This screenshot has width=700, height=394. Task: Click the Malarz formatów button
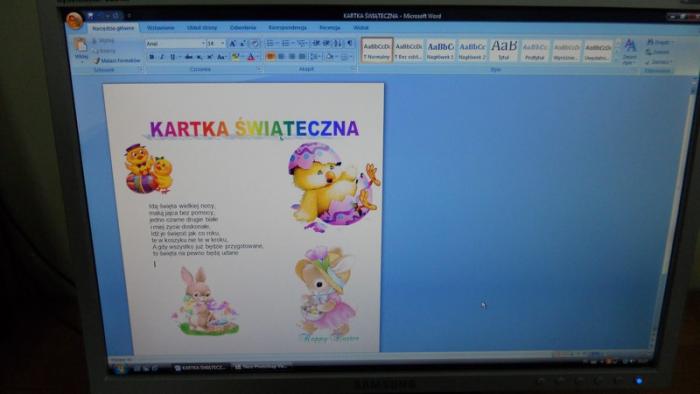(x=117, y=60)
